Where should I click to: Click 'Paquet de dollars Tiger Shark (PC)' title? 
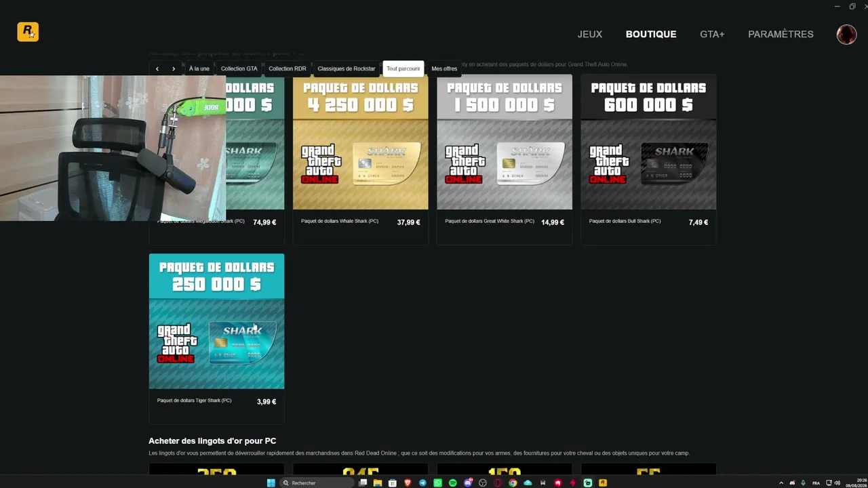coord(194,401)
